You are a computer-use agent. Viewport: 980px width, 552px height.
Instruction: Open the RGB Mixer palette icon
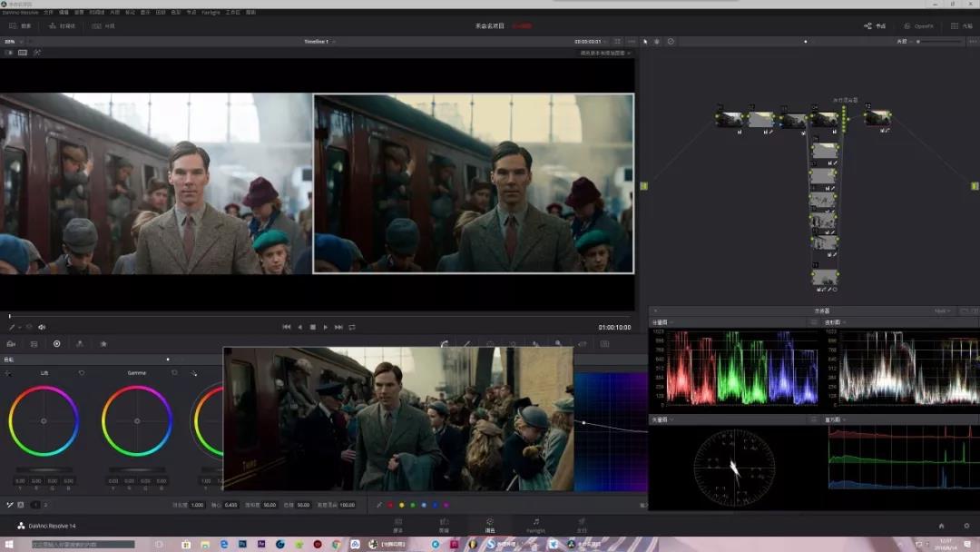[80, 344]
